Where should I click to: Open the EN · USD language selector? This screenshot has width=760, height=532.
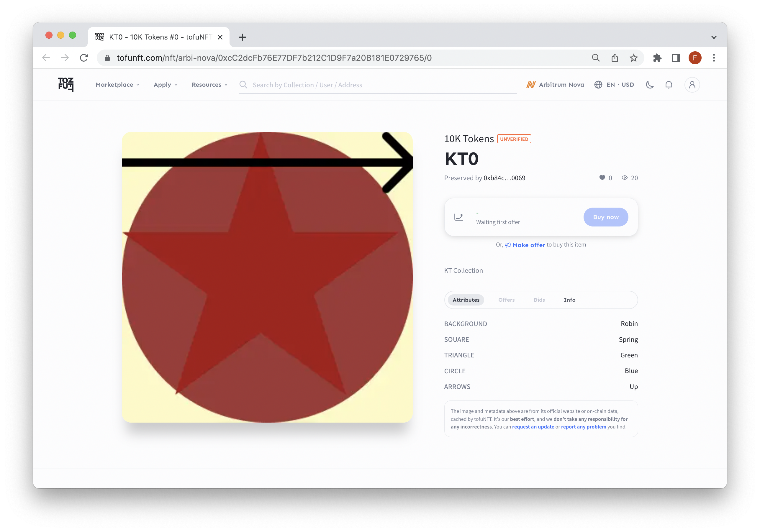click(x=614, y=85)
